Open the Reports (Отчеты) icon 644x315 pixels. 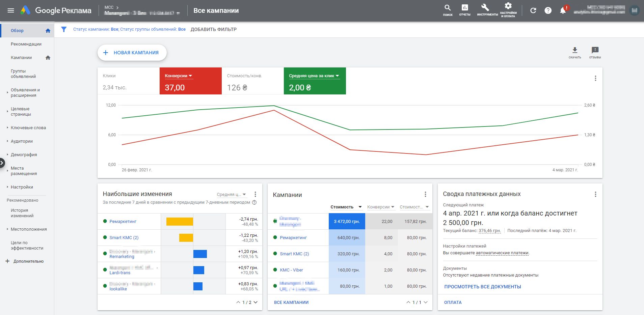pyautogui.click(x=464, y=8)
